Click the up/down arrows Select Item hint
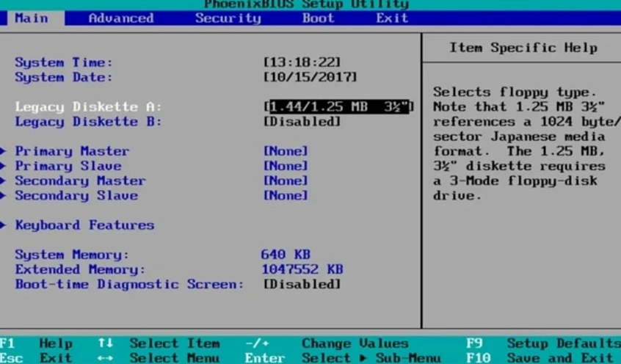Screen dimensions: 621x364 pyautogui.click(x=159, y=343)
